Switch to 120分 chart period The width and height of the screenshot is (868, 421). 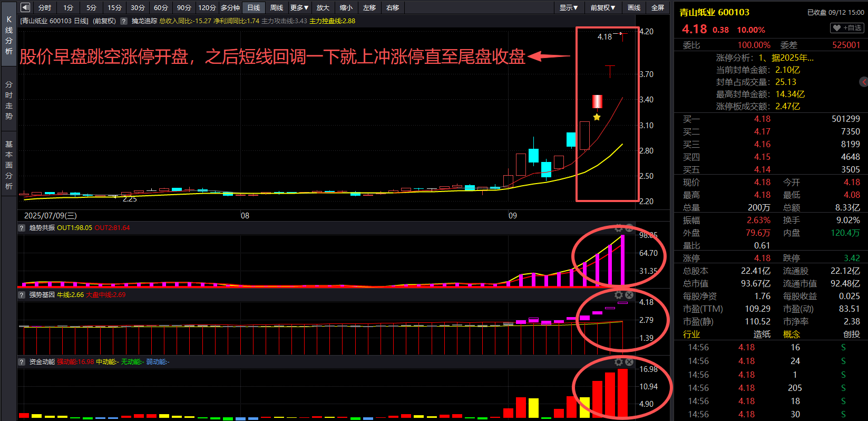207,7
